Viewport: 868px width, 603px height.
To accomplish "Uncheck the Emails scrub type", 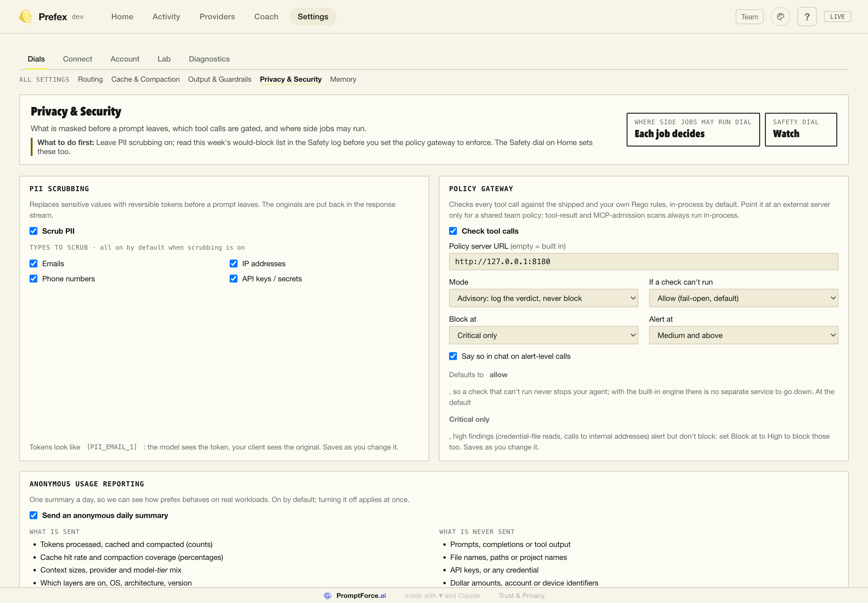I will pyautogui.click(x=34, y=263).
